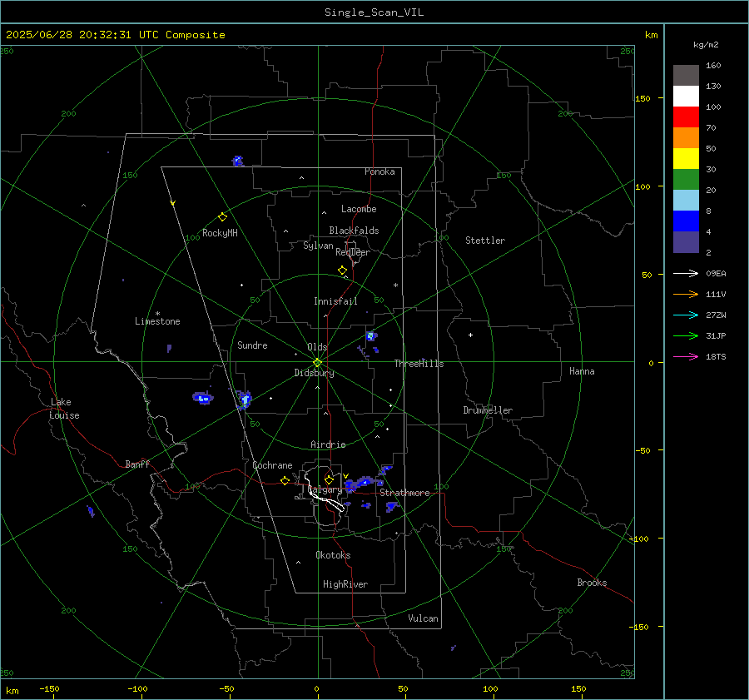Image resolution: width=749 pixels, height=700 pixels.
Task: Click the Calgary city label
Action: [325, 490]
